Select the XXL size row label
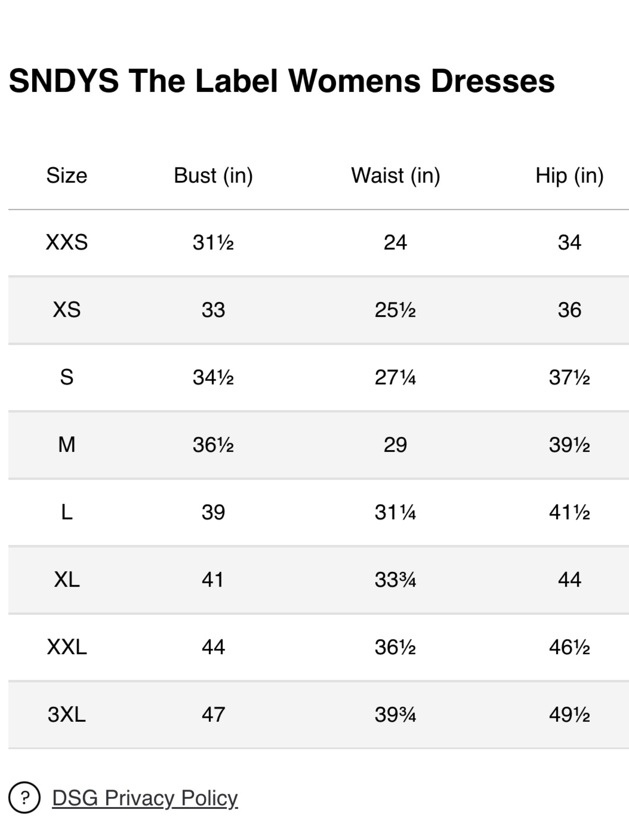Screen dimensions: 629x840 click(67, 647)
